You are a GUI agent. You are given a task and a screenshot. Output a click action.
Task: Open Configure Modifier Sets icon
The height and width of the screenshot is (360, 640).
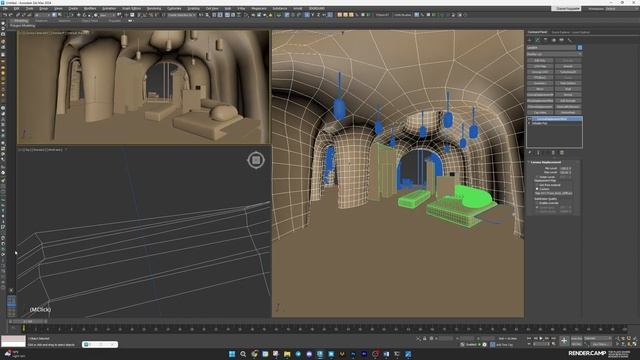click(562, 153)
